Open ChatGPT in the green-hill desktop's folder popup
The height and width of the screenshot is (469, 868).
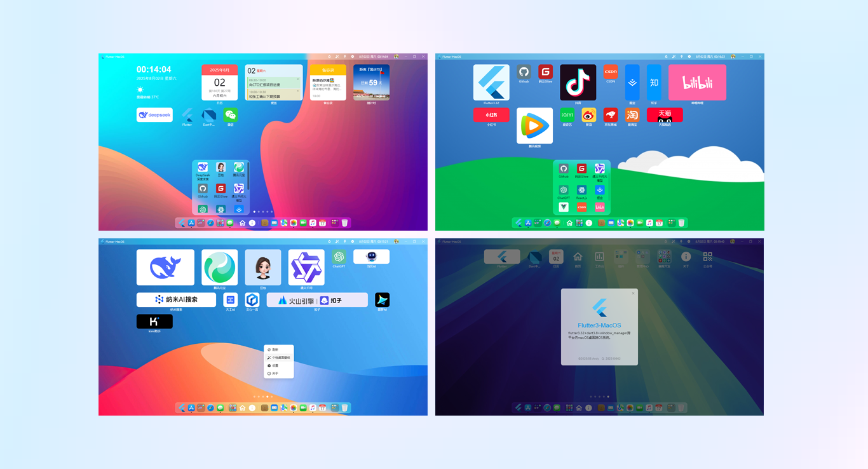[564, 189]
